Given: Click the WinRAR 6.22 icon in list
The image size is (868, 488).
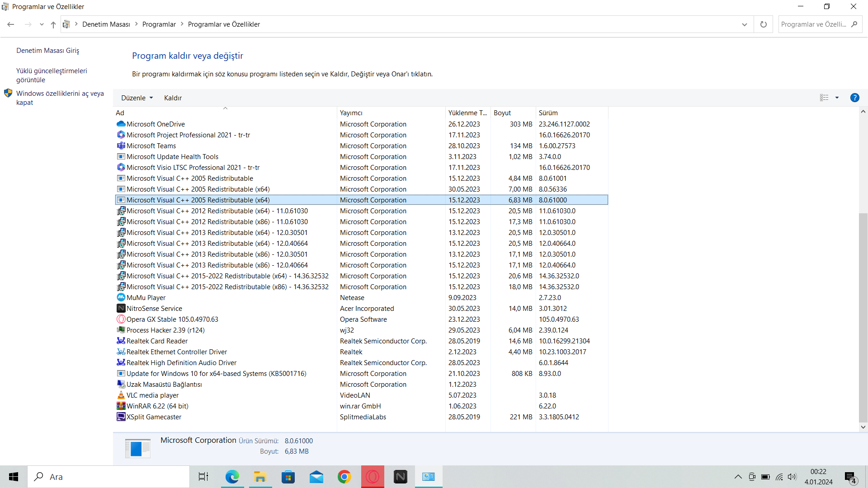Looking at the screenshot, I should 121,406.
